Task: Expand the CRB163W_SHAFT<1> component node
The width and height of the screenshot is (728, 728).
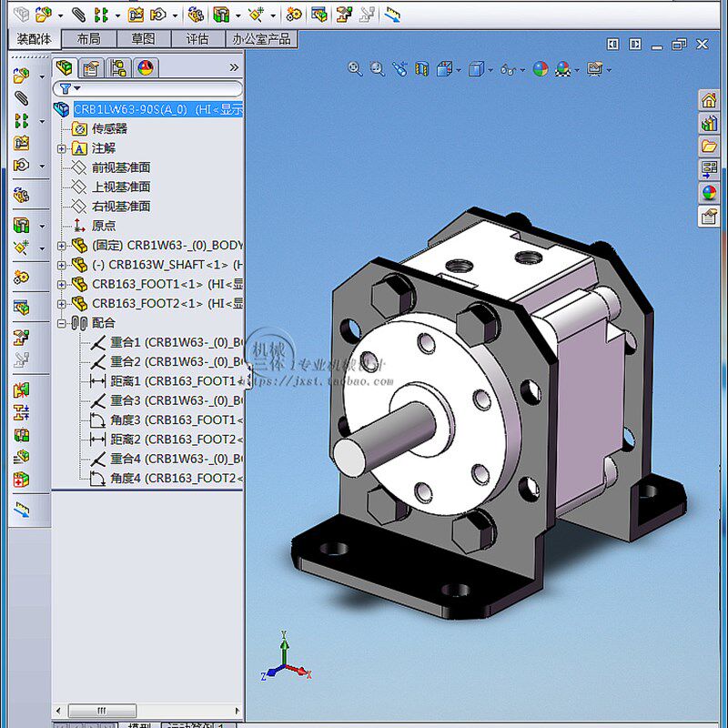Action: pos(61,265)
